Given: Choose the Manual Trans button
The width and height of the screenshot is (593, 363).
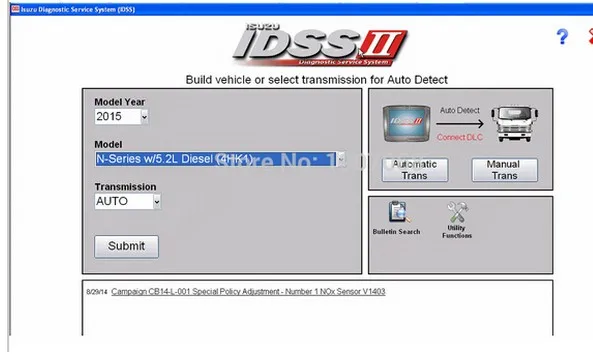Looking at the screenshot, I should click(504, 170).
